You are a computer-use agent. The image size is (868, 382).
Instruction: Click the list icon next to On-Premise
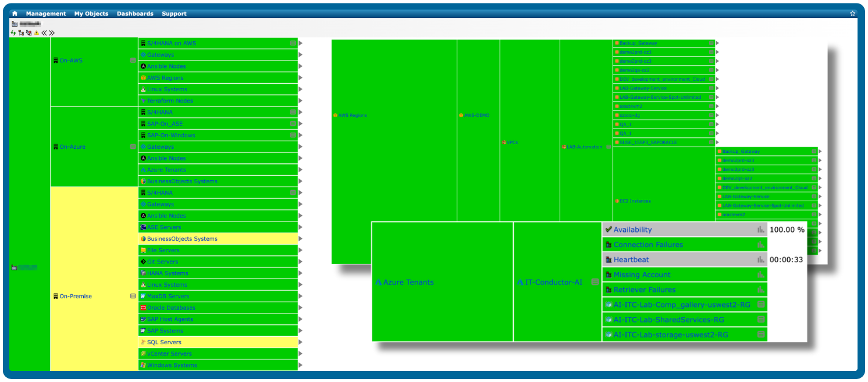pos(133,296)
